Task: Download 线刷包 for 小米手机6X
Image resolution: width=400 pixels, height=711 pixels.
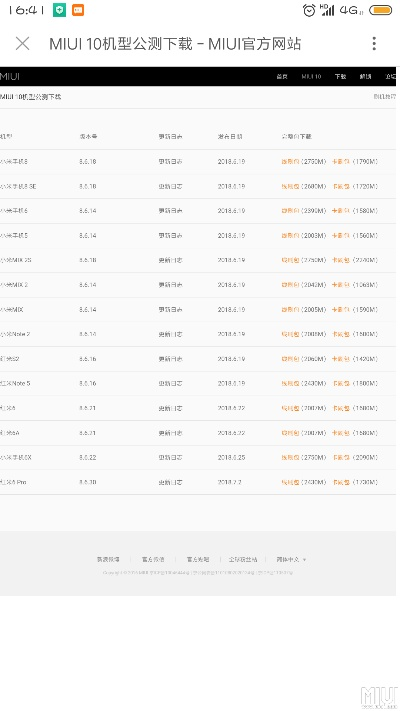Action: click(290, 458)
